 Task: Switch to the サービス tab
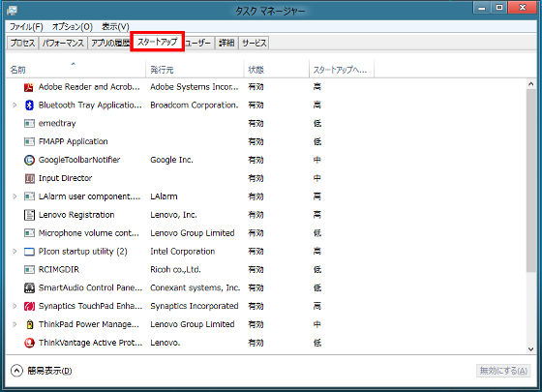(x=254, y=44)
